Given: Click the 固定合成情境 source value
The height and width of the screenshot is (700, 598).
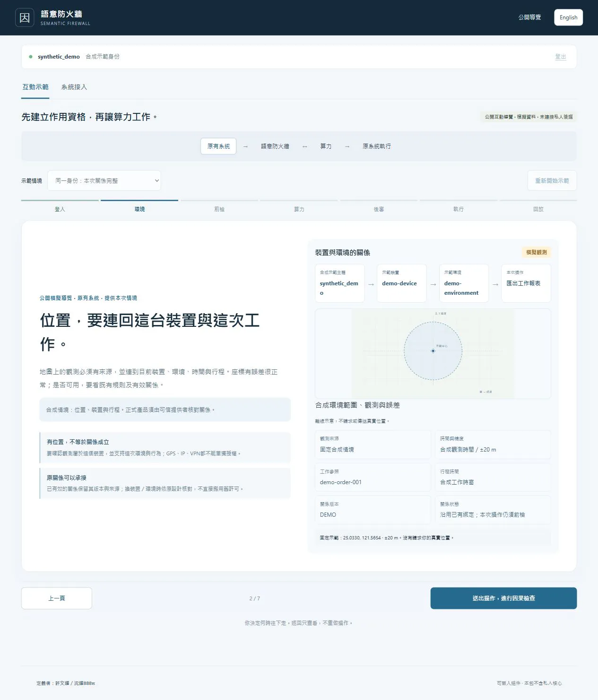Looking at the screenshot, I should [337, 450].
